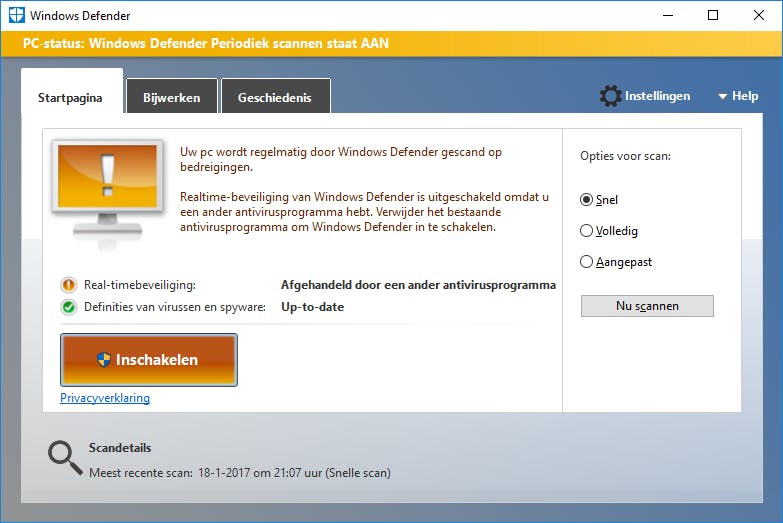Screen dimensions: 783x523
Task: Click the Nu scannen button
Action: point(647,306)
